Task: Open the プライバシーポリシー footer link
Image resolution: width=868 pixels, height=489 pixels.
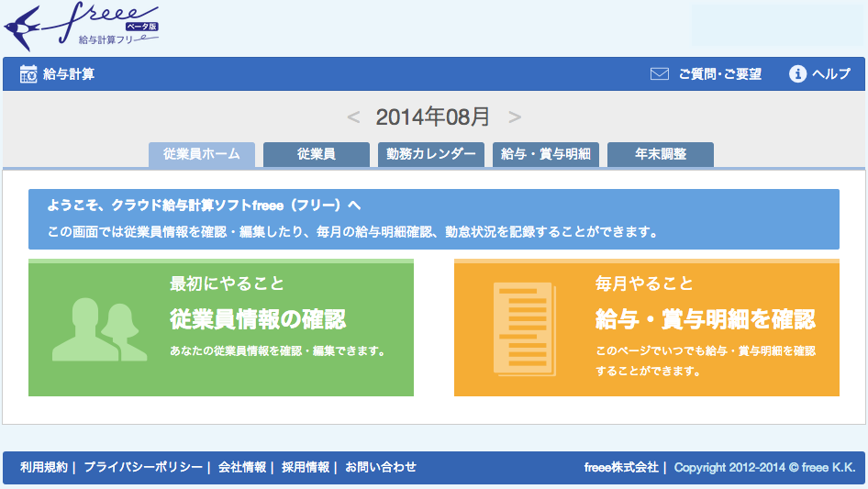Action: tap(143, 467)
